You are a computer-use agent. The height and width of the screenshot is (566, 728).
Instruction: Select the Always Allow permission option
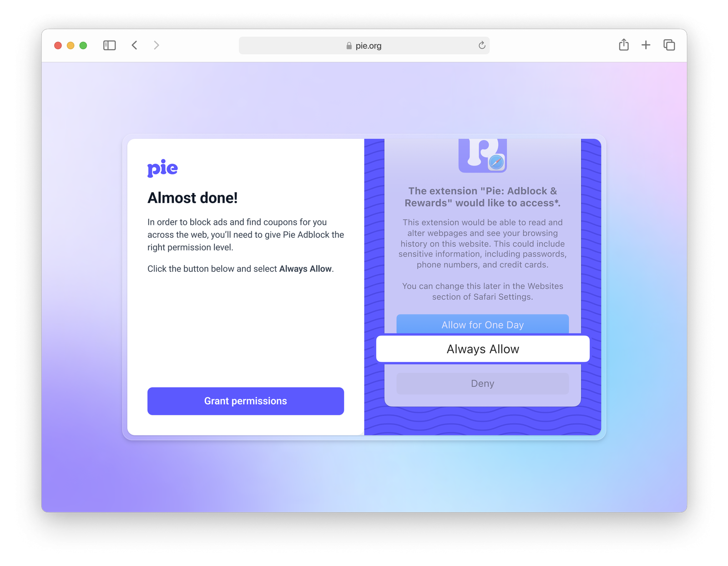click(482, 349)
